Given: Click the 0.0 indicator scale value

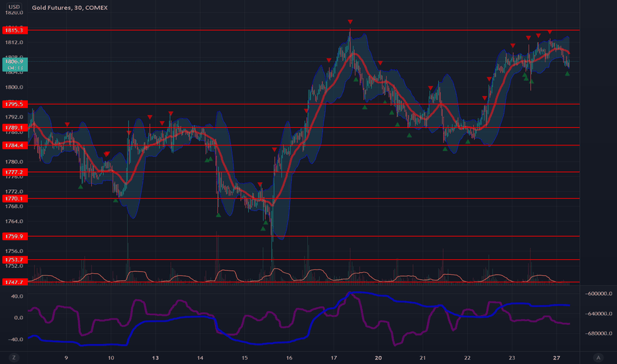Looking at the screenshot, I should [19, 318].
